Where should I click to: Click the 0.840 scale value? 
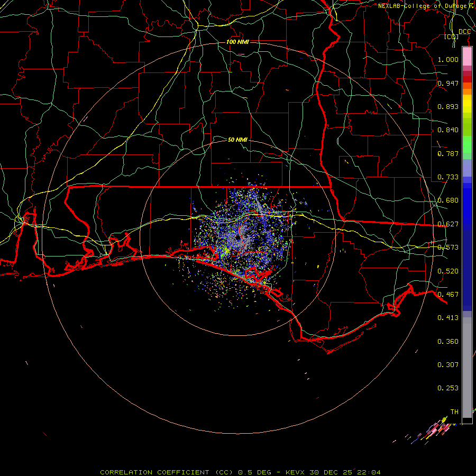coord(448,130)
